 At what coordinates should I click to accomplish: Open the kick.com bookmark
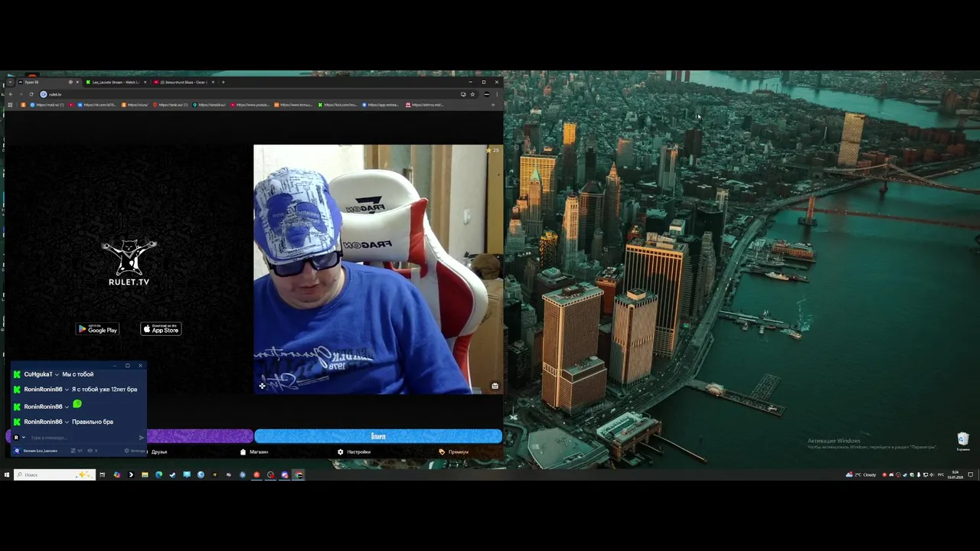pos(338,105)
